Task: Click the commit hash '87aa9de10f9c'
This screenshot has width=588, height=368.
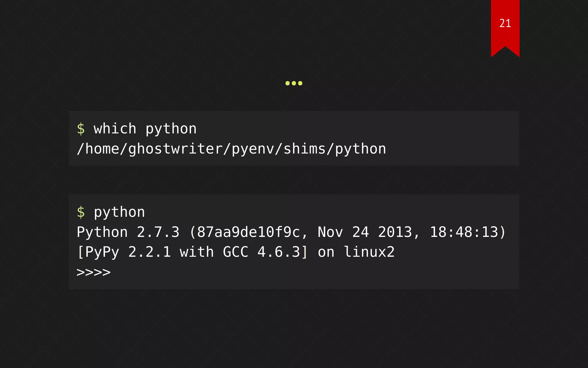Action: [248, 232]
